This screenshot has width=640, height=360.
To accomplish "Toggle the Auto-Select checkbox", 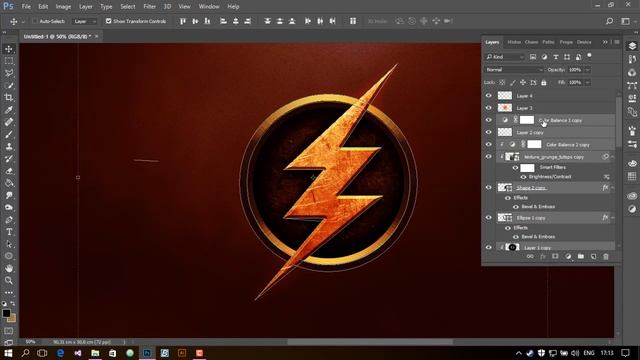I will pyautogui.click(x=35, y=21).
